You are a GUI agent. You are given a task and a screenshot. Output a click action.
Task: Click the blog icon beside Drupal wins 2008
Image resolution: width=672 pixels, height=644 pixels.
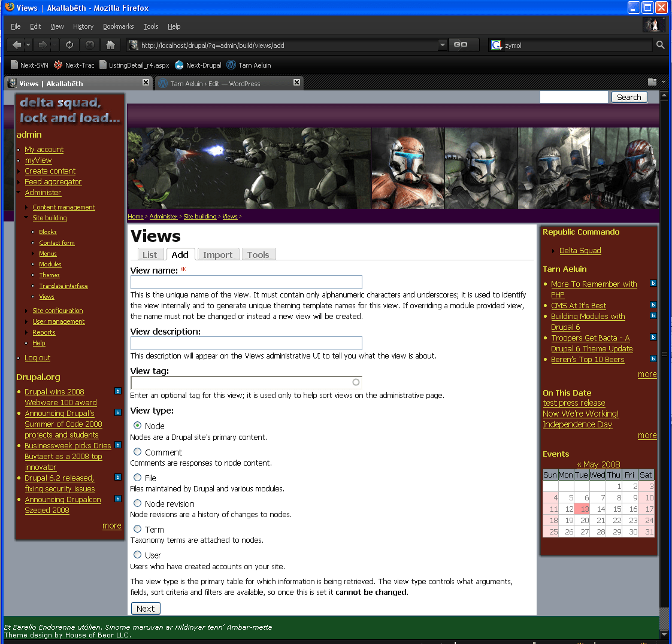pos(118,391)
